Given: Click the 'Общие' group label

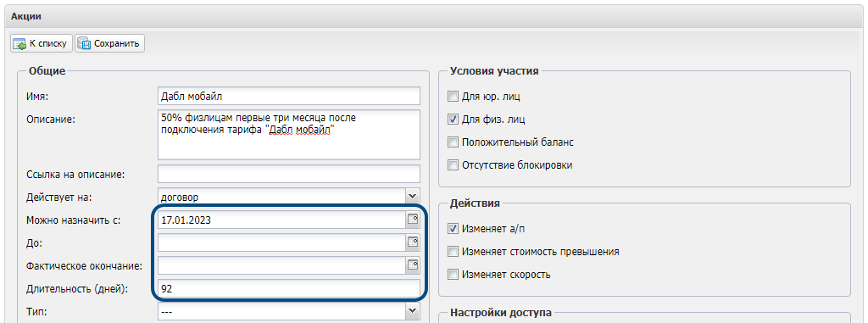Looking at the screenshot, I should click(47, 71).
